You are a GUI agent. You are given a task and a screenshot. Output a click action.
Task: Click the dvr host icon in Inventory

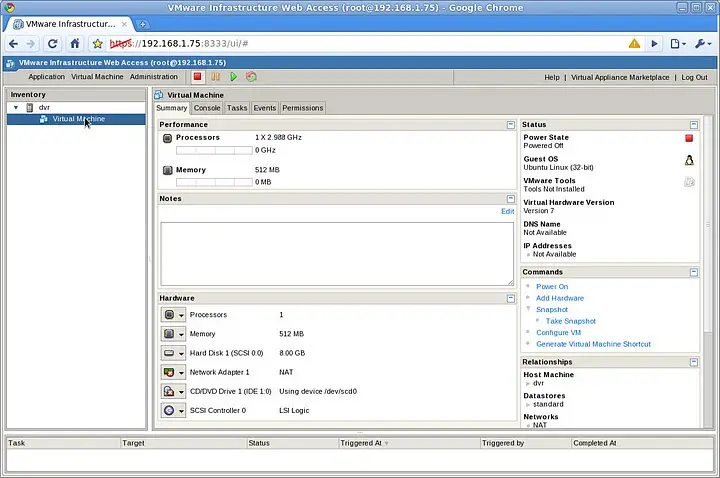click(x=30, y=107)
